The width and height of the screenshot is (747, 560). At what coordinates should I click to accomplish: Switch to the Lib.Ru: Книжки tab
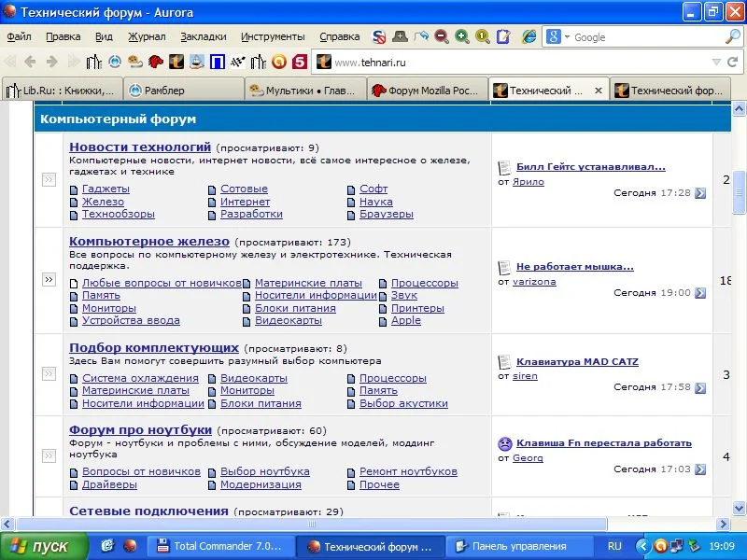(x=62, y=90)
